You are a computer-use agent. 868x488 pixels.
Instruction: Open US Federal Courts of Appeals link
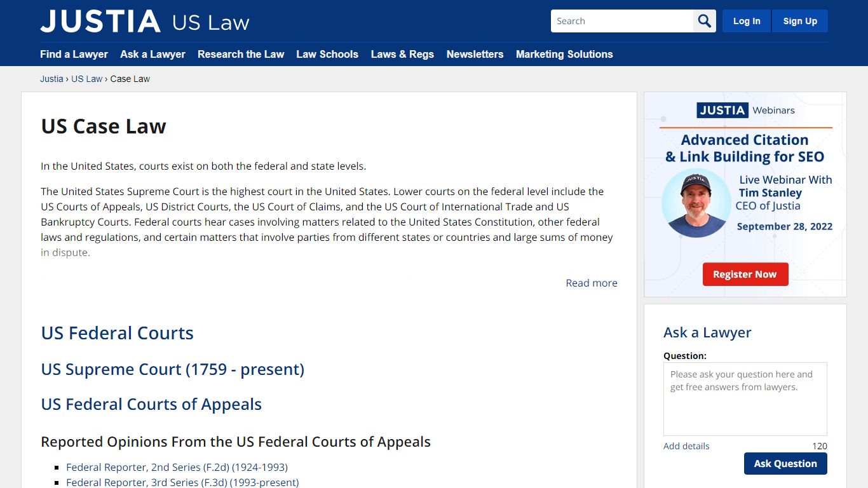coord(151,404)
